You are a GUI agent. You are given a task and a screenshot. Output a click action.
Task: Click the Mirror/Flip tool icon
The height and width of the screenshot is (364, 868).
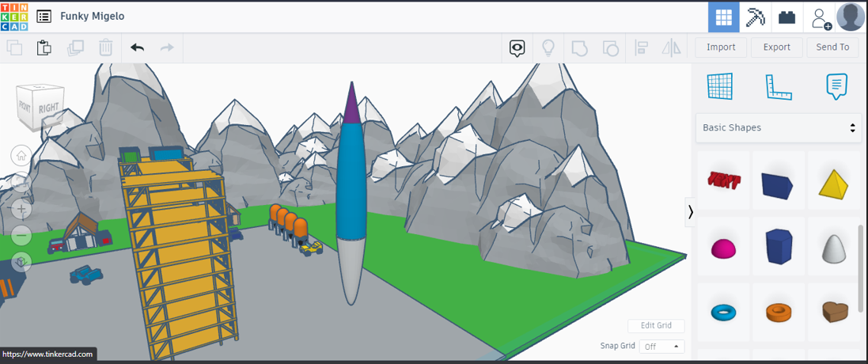[x=672, y=48]
